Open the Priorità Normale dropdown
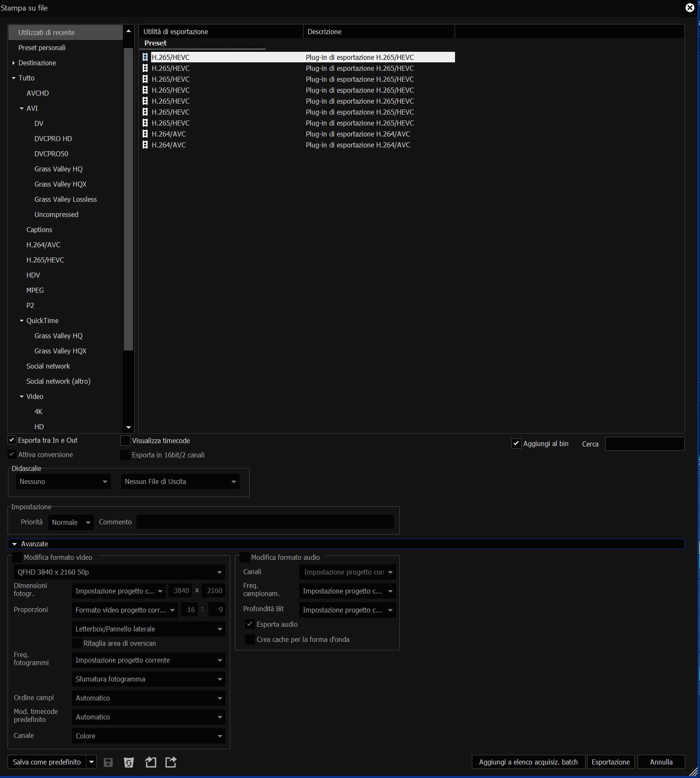Image resolution: width=700 pixels, height=778 pixels. click(71, 522)
